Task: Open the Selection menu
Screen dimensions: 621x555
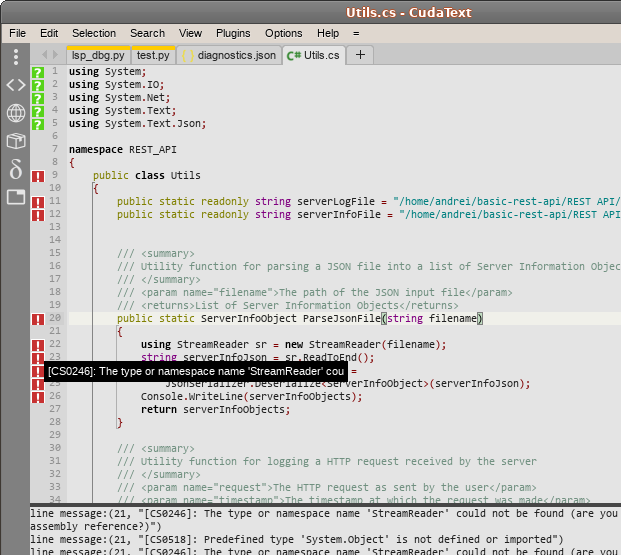Action: [x=94, y=33]
